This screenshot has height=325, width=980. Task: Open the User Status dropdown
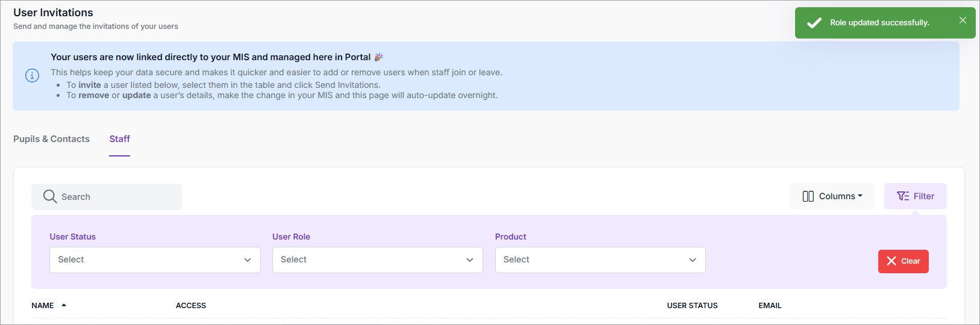(x=155, y=260)
